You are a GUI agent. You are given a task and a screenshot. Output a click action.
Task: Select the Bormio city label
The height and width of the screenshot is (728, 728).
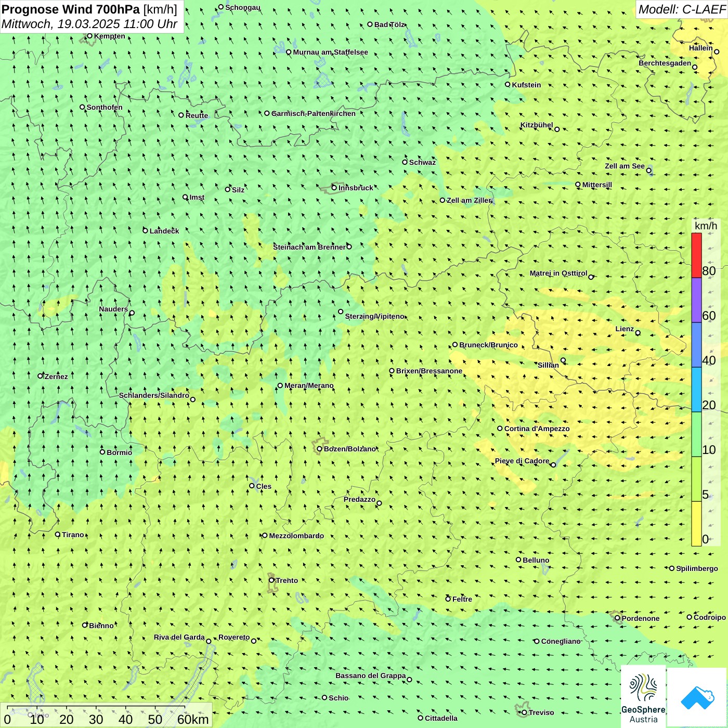(119, 452)
